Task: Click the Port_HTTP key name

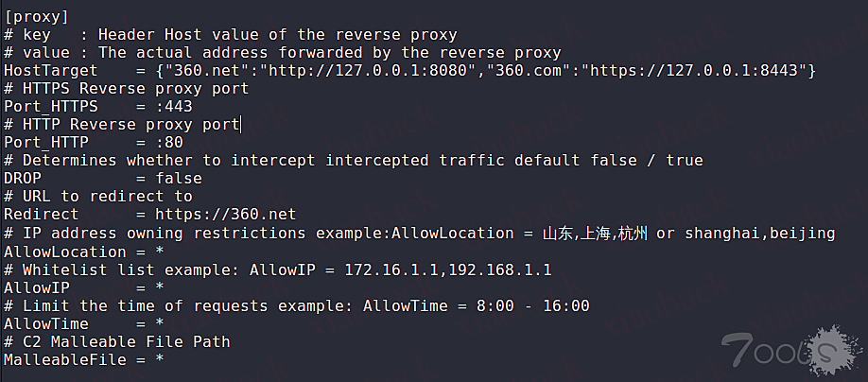Action: pyautogui.click(x=46, y=143)
